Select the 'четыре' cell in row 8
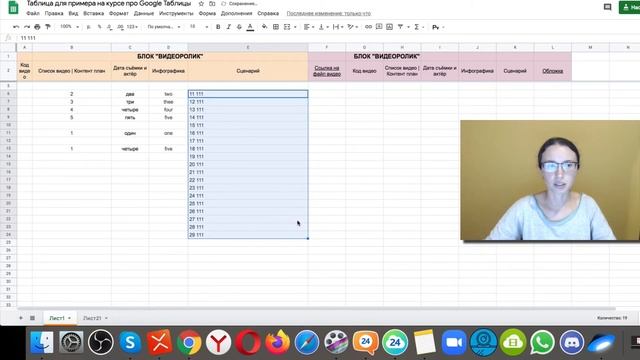The image size is (640, 360). click(130, 110)
